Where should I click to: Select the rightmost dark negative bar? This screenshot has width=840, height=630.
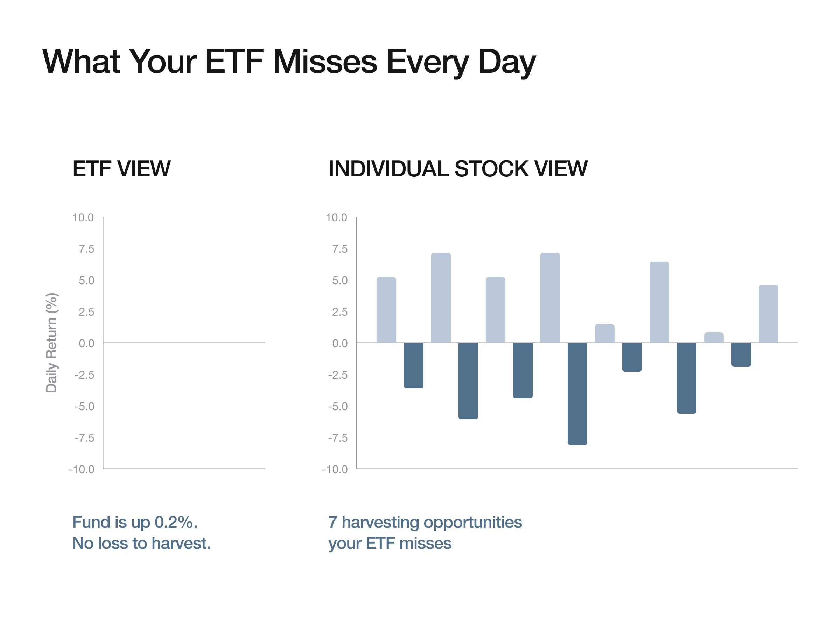tap(741, 354)
